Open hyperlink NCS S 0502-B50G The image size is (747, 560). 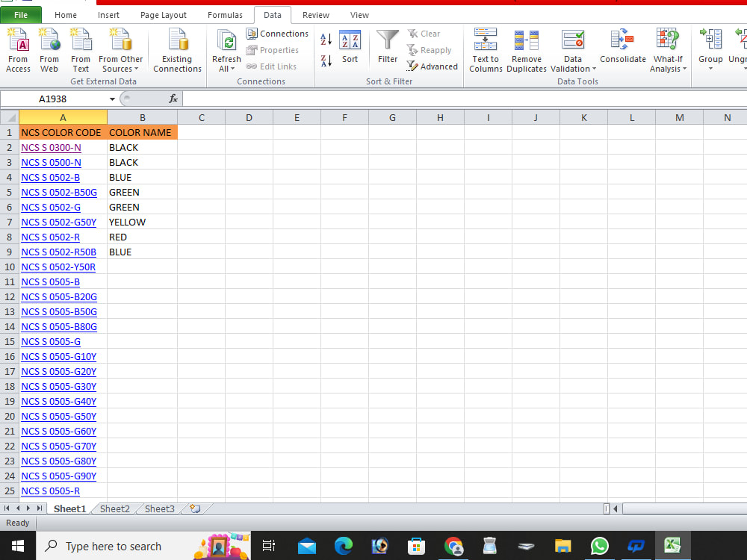[59, 193]
